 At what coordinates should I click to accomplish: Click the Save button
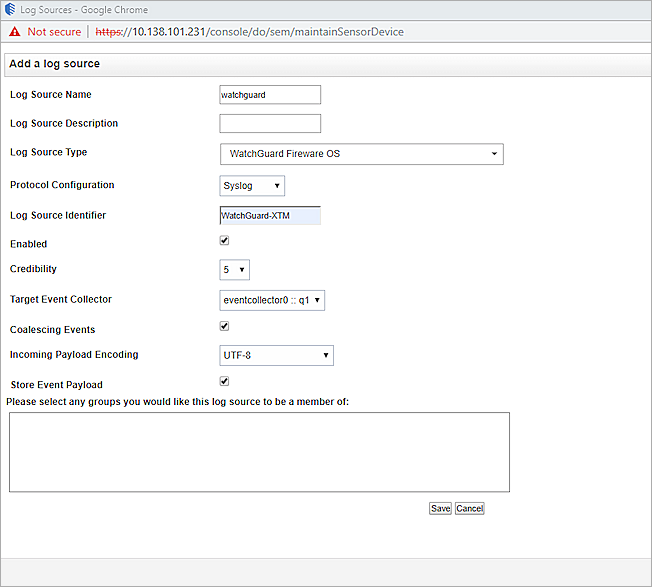440,508
